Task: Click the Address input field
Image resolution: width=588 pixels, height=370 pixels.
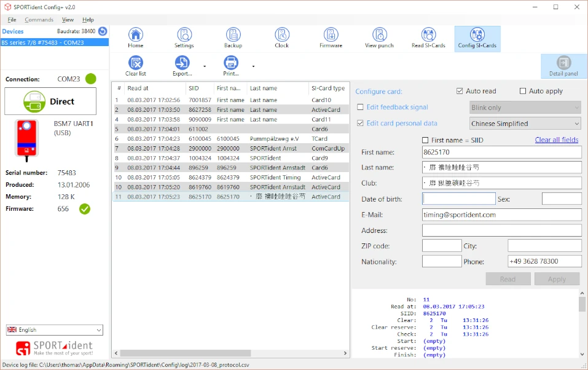Action: (x=502, y=230)
